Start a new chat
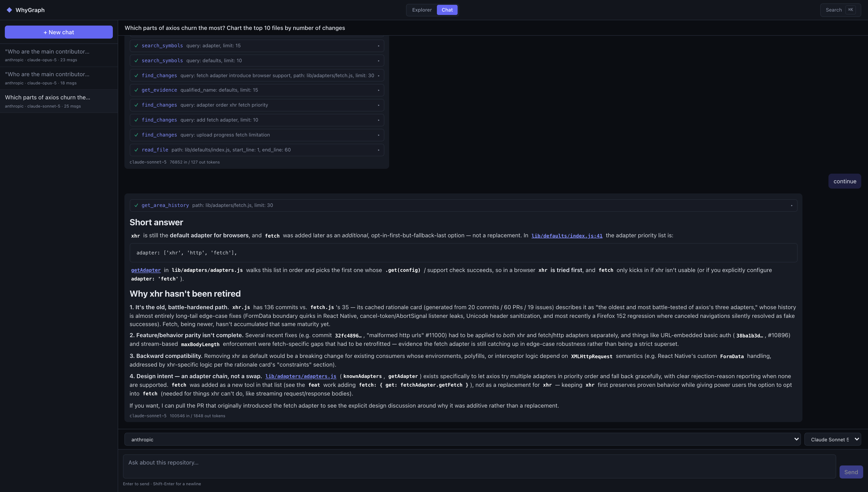 (x=59, y=32)
